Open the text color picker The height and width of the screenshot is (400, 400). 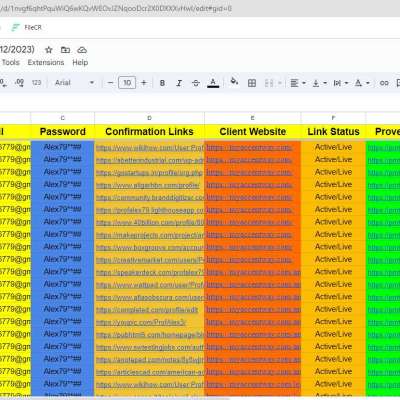point(213,83)
